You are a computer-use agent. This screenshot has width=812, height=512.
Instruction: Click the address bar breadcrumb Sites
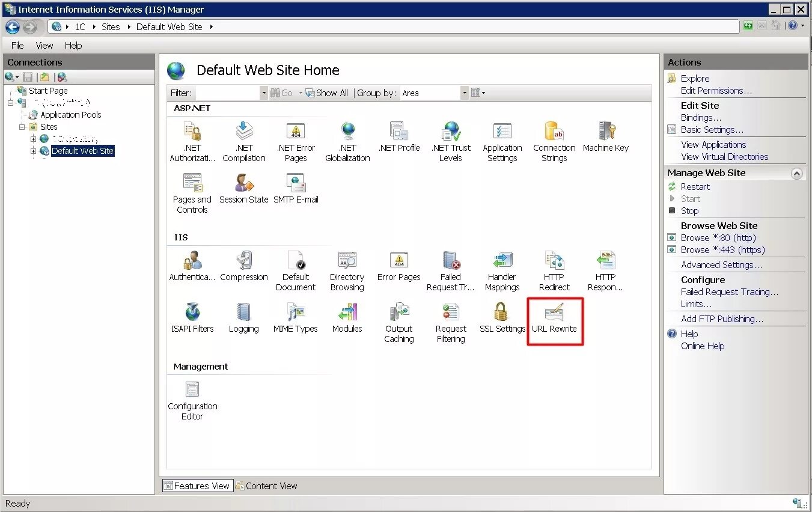pyautogui.click(x=111, y=27)
